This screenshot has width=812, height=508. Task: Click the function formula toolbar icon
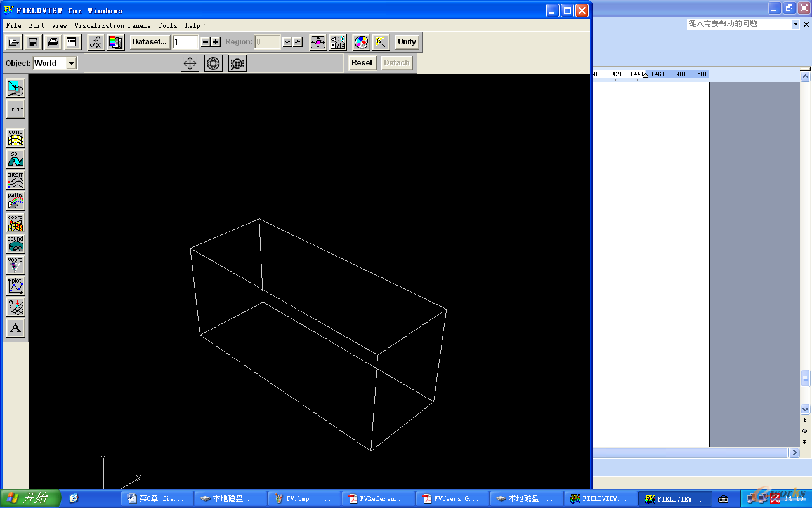coord(96,42)
